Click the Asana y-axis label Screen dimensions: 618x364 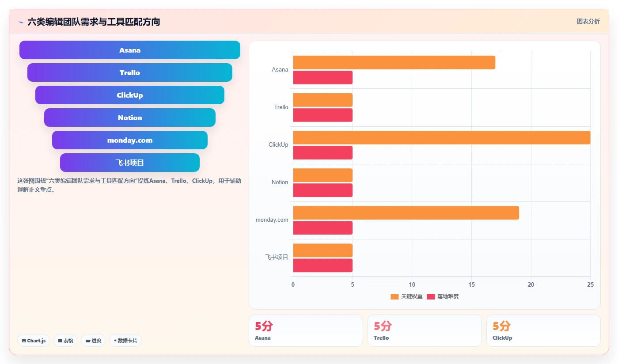coord(280,69)
